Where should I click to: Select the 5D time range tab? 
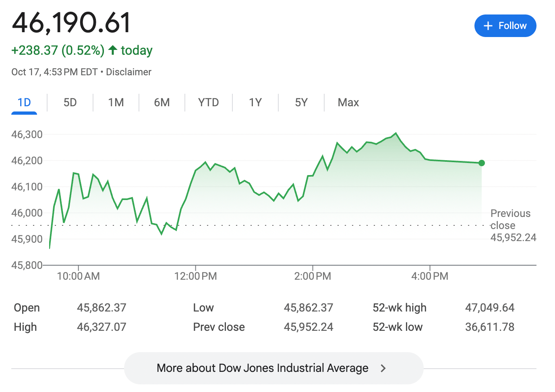(70, 103)
